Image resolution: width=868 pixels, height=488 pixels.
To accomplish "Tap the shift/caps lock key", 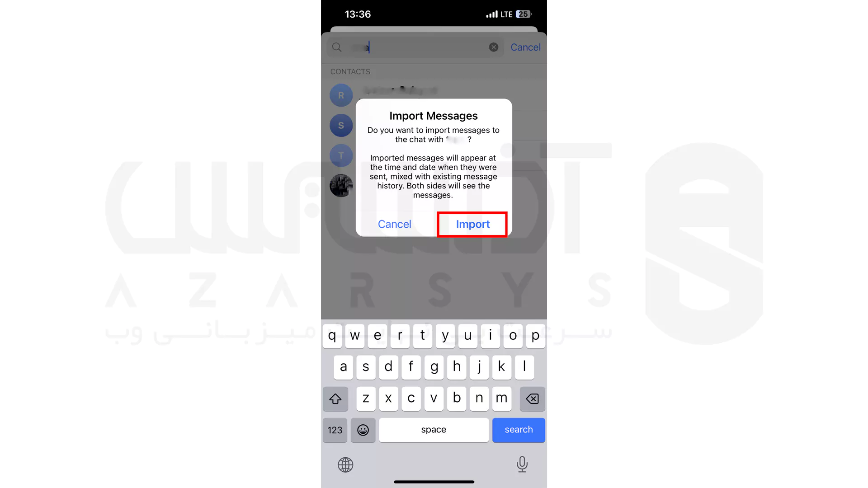I will [335, 398].
